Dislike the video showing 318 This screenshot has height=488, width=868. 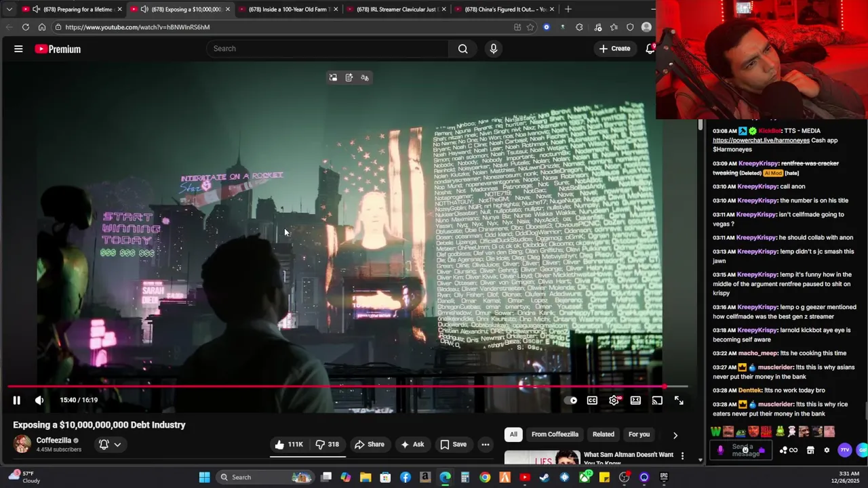point(327,445)
